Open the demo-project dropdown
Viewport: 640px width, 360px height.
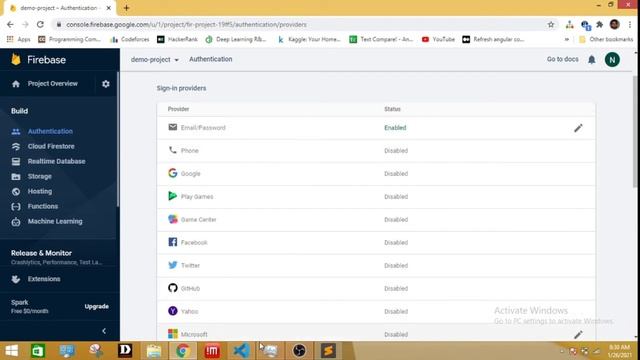point(155,60)
